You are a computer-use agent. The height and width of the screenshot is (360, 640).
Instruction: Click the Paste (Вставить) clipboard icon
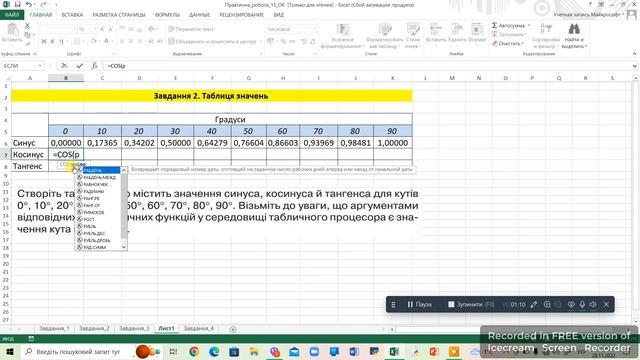pyautogui.click(x=12, y=30)
